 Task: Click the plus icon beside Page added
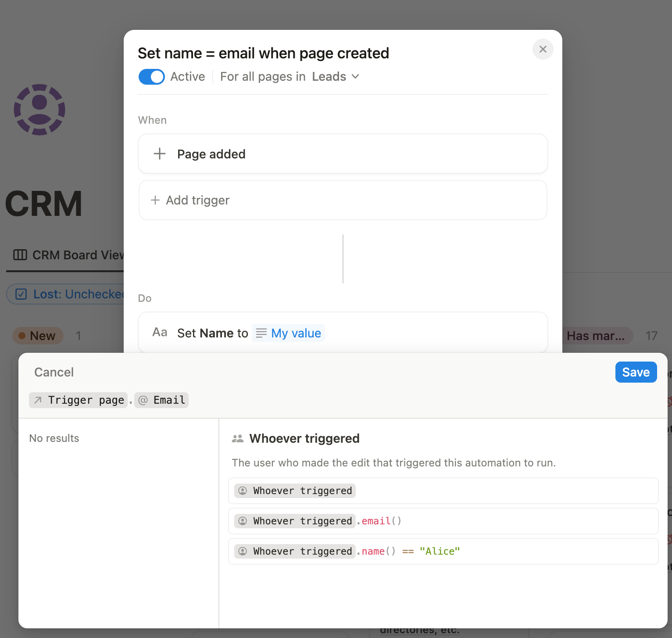pyautogui.click(x=160, y=154)
